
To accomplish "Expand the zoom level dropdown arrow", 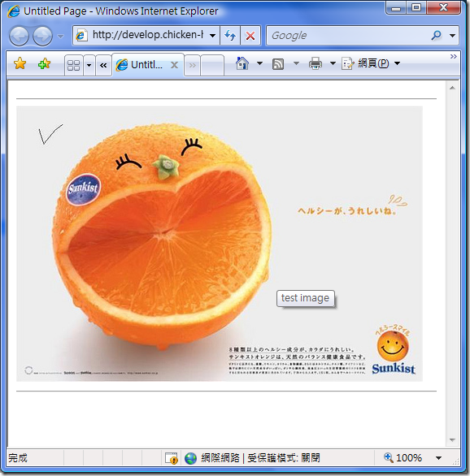I will pyautogui.click(x=438, y=458).
